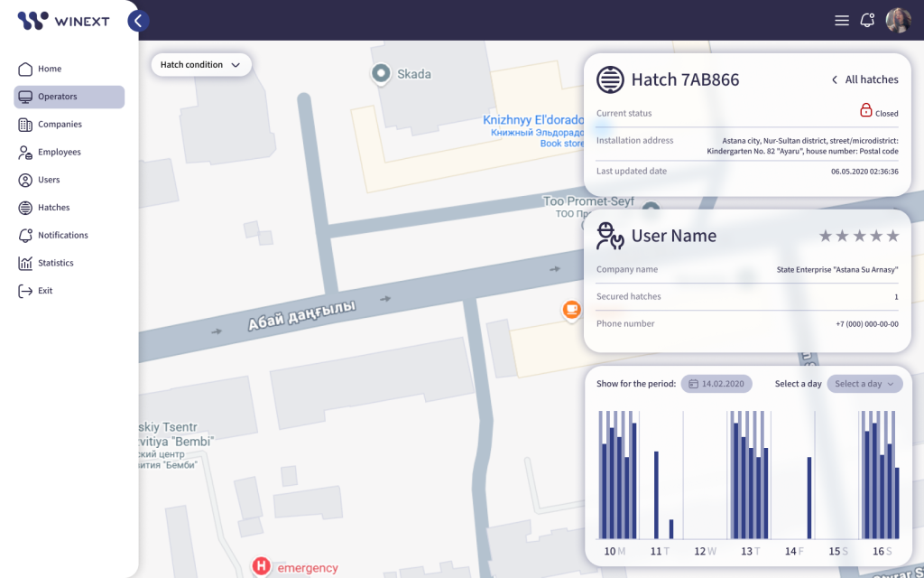Viewport: 924px width, 578px height.
Task: Click the orange cafe marker on map
Action: tap(570, 310)
